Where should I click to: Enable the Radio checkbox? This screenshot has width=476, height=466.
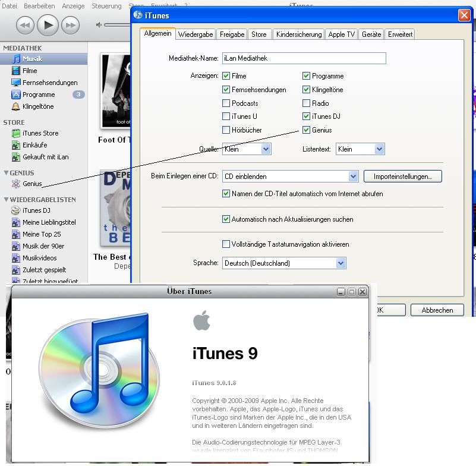click(306, 103)
